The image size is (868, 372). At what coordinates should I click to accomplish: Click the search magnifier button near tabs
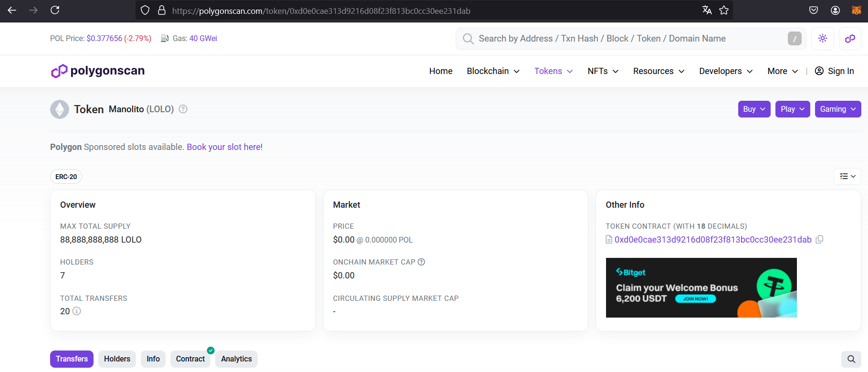(x=851, y=359)
